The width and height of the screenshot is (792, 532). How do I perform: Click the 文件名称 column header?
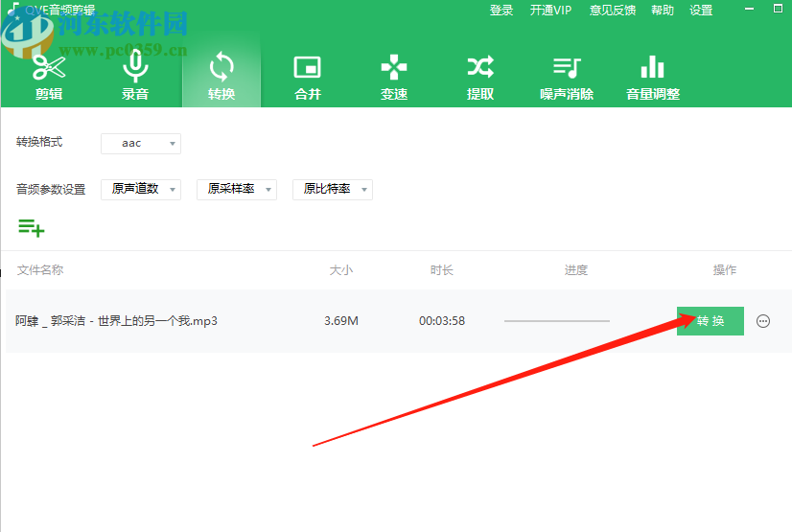[x=40, y=270]
